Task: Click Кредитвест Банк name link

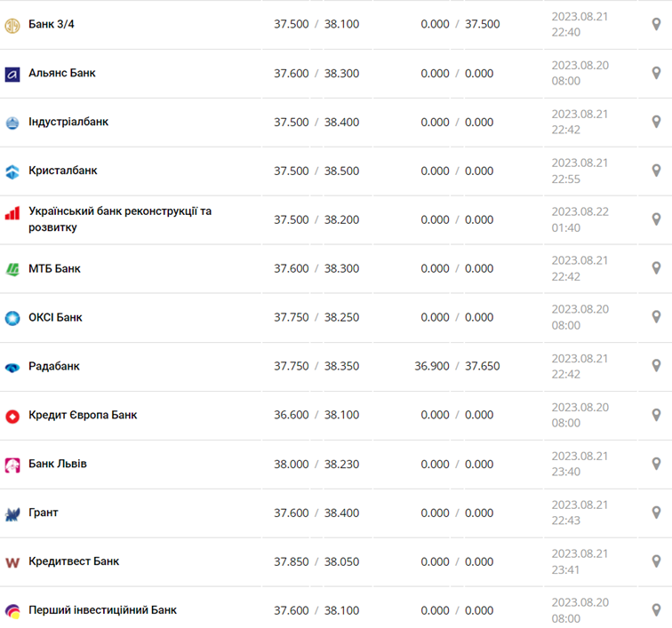Action: click(74, 561)
